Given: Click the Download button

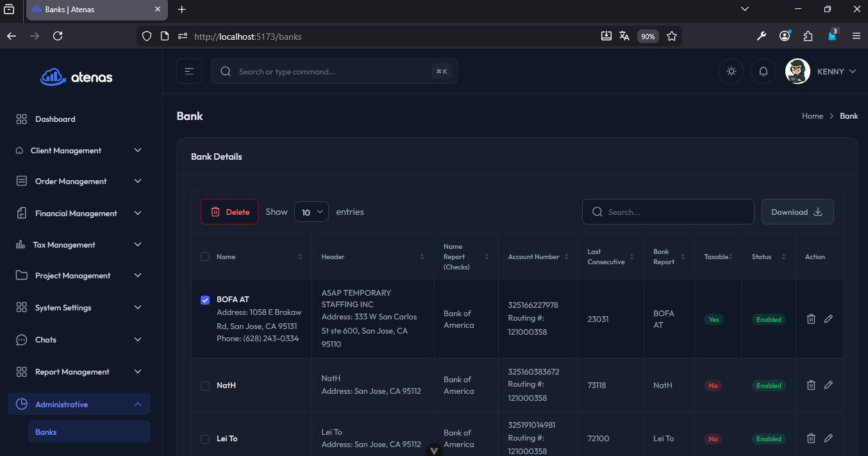Looking at the screenshot, I should pyautogui.click(x=797, y=212).
